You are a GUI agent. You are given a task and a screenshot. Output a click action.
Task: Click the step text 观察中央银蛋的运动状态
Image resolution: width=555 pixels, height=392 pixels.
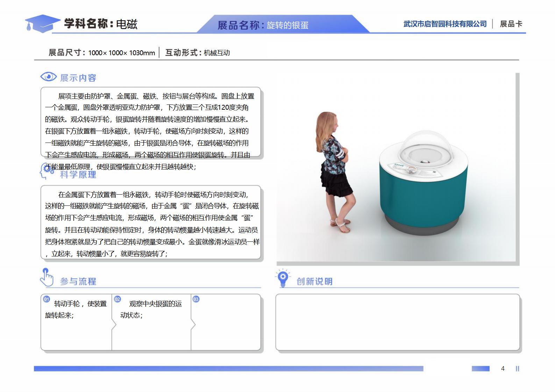click(151, 310)
